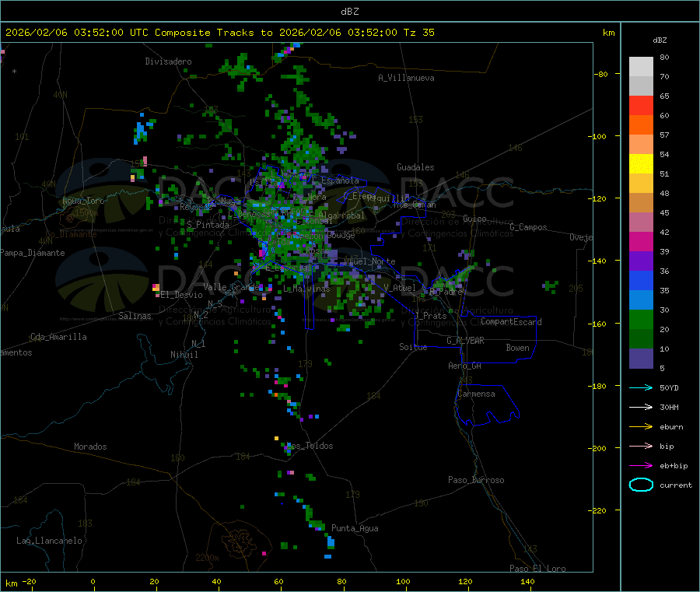Pick the blue swatch between 36 and 35

(x=641, y=280)
